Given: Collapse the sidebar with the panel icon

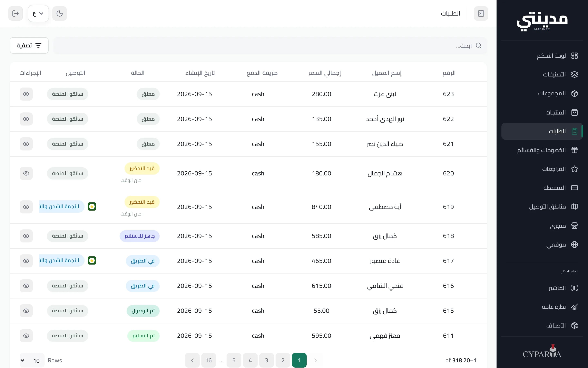Looking at the screenshot, I should point(481,13).
